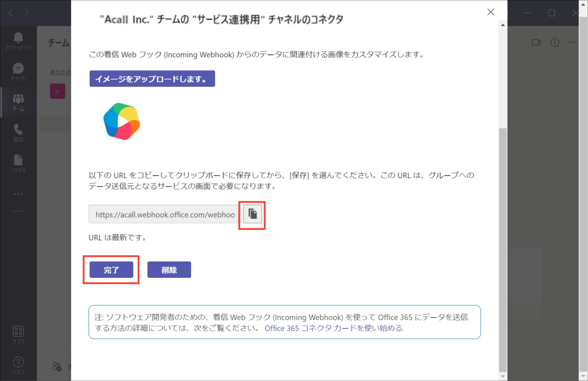Screen dimensions: 588x381
Task: Open channel more options ellipsis
Action: [572, 43]
